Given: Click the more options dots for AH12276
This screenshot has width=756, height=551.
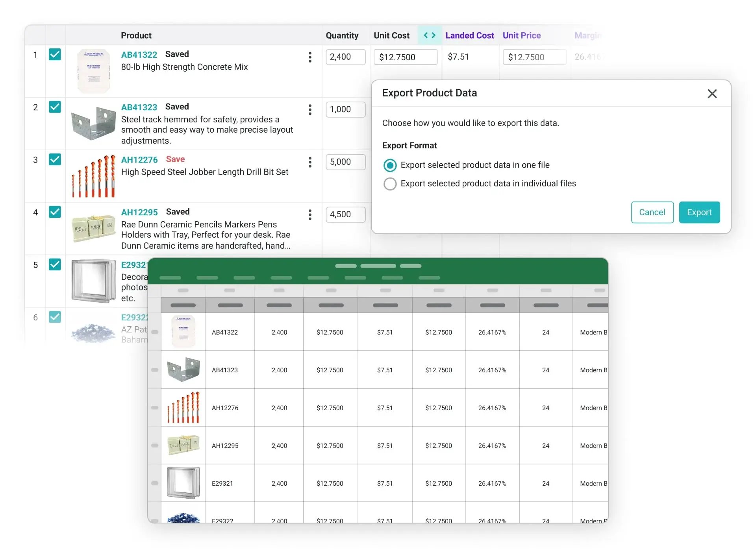Looking at the screenshot, I should point(310,162).
